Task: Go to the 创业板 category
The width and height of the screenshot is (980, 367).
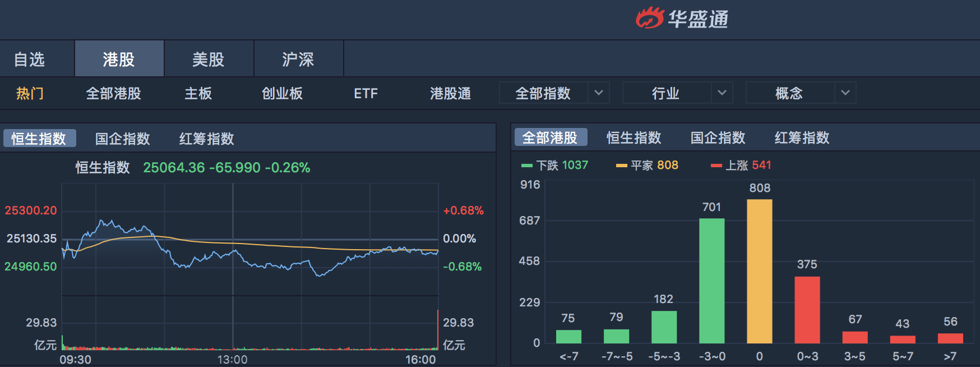Action: [282, 93]
